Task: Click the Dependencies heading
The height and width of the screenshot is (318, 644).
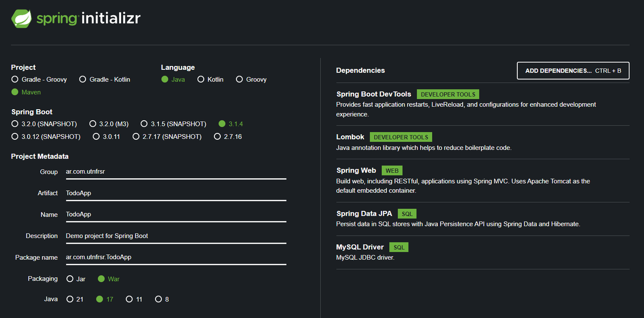Action: [360, 70]
